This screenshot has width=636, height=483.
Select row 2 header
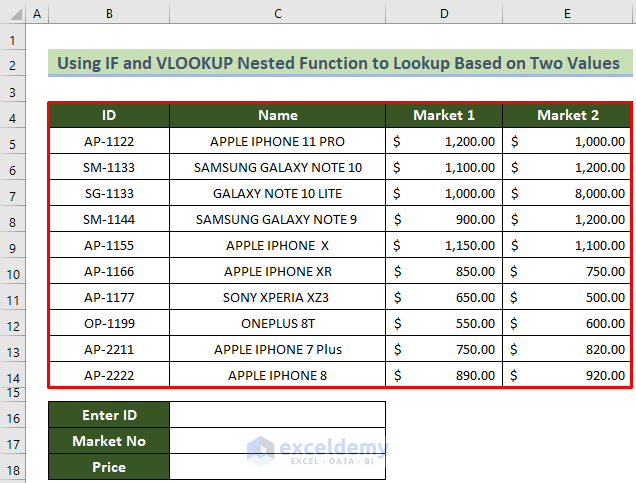(x=13, y=65)
